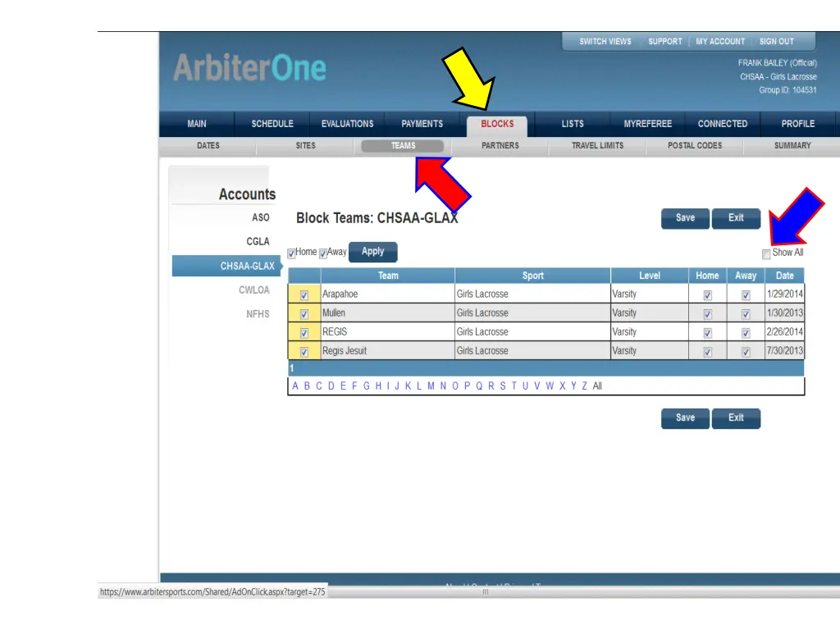Click the Date column header
The image size is (840, 630).
(785, 276)
